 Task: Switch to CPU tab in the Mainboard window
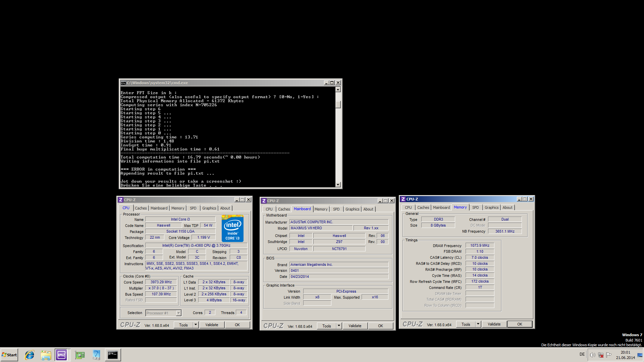269,209
